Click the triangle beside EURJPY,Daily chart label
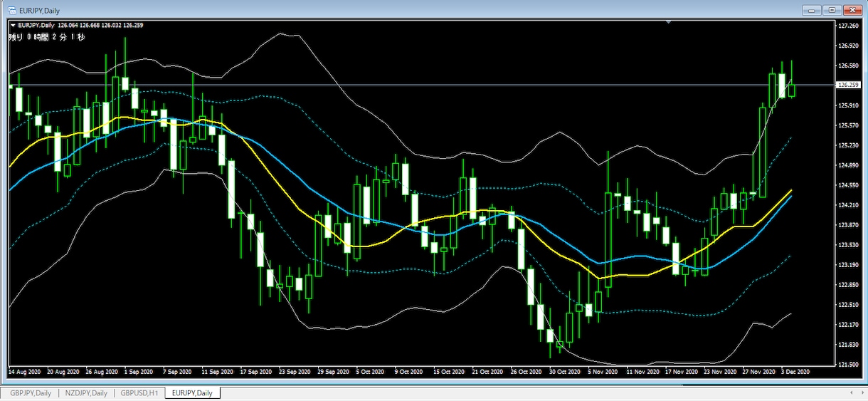 [12, 26]
